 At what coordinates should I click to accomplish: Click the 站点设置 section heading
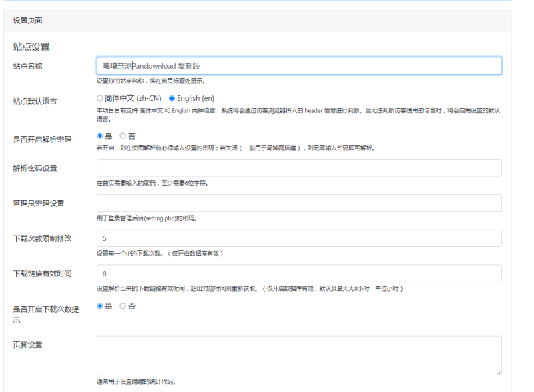(x=31, y=47)
